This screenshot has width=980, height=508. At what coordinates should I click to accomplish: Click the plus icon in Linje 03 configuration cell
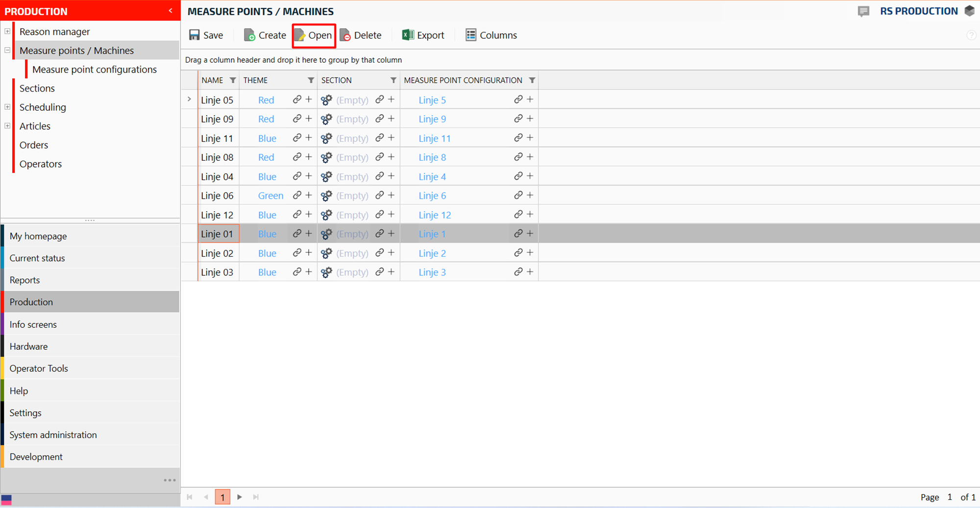click(530, 272)
